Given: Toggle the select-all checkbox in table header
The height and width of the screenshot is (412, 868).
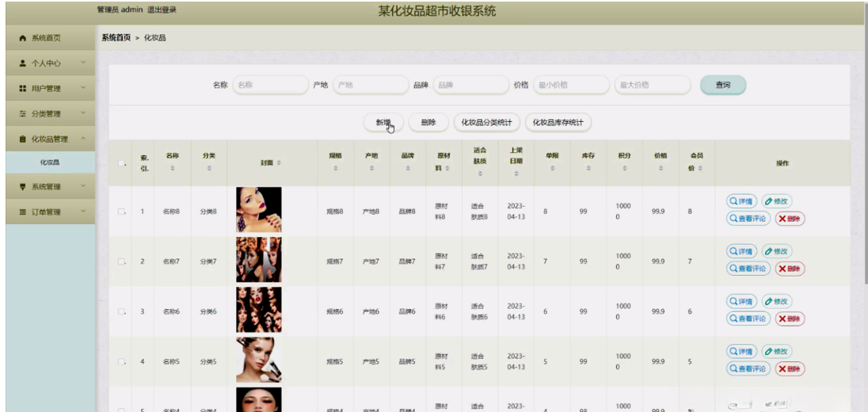Looking at the screenshot, I should tap(121, 162).
